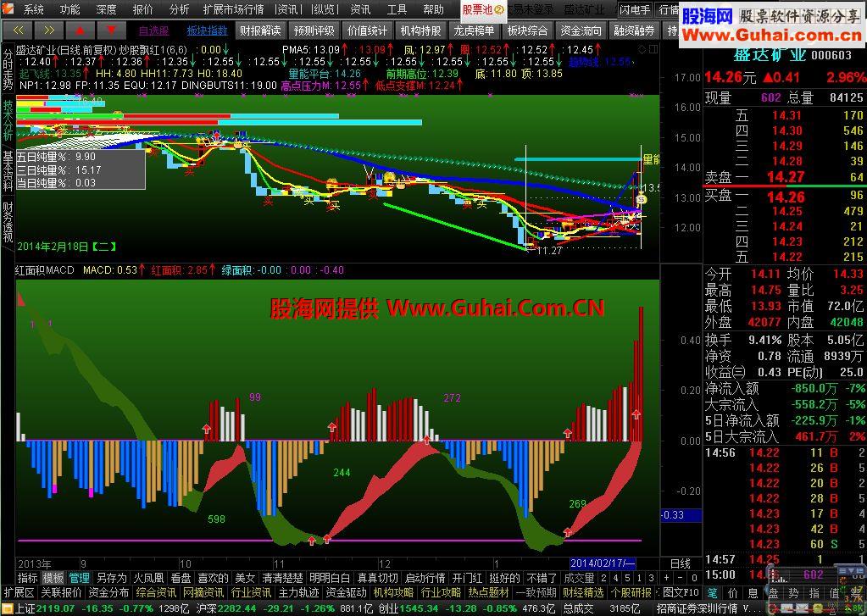This screenshot has width=867, height=616.
Task: Switch to 基本资料 side tab
Action: coord(8,171)
